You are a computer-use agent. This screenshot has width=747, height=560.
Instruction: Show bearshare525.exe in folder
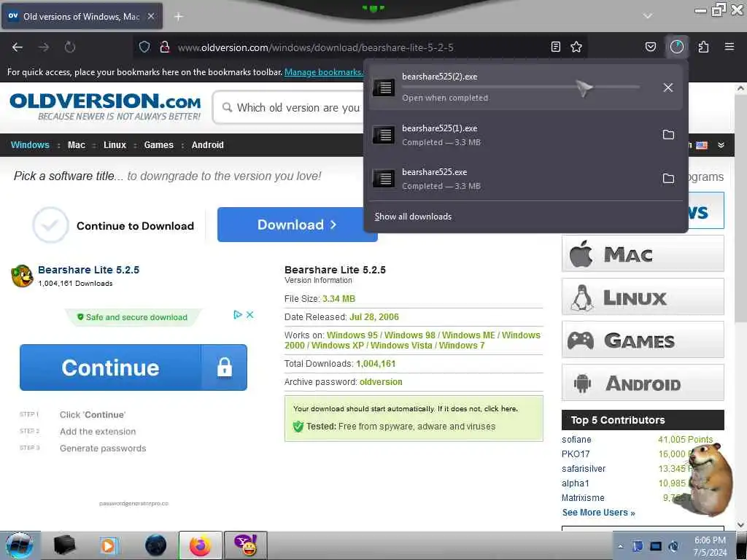tap(668, 179)
